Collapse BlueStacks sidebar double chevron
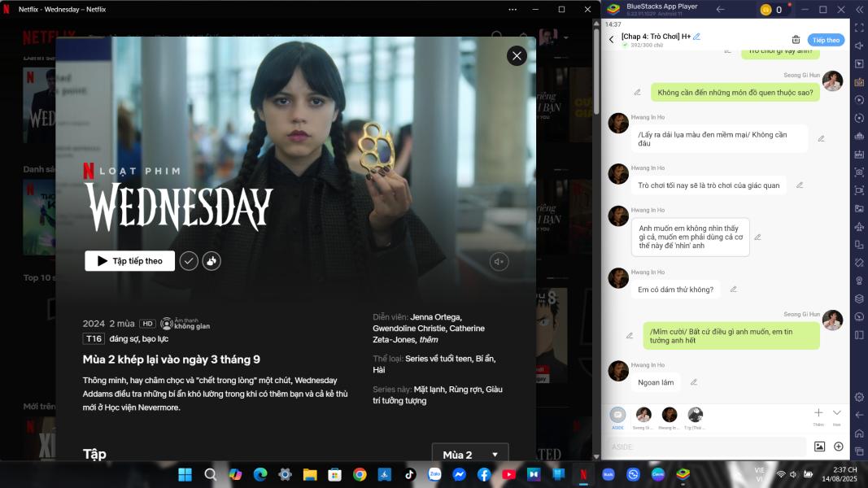The image size is (868, 488). tap(859, 10)
